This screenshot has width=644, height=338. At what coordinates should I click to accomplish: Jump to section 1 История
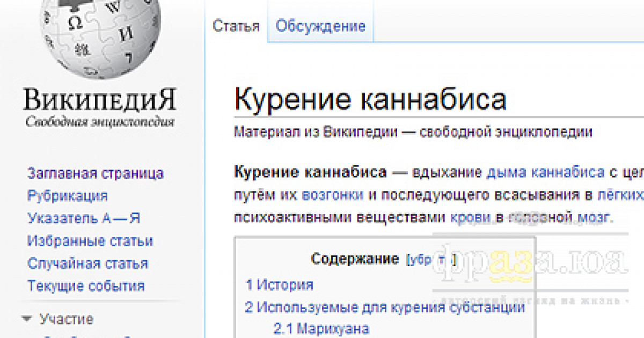[279, 285]
